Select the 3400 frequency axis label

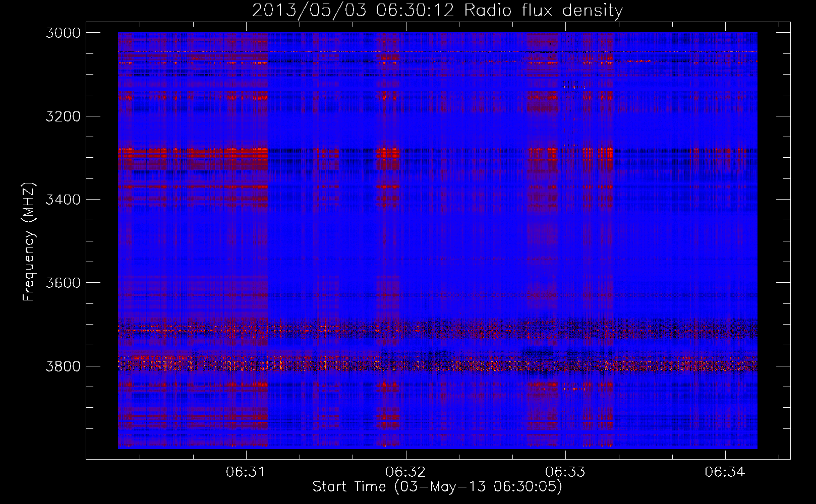(63, 200)
